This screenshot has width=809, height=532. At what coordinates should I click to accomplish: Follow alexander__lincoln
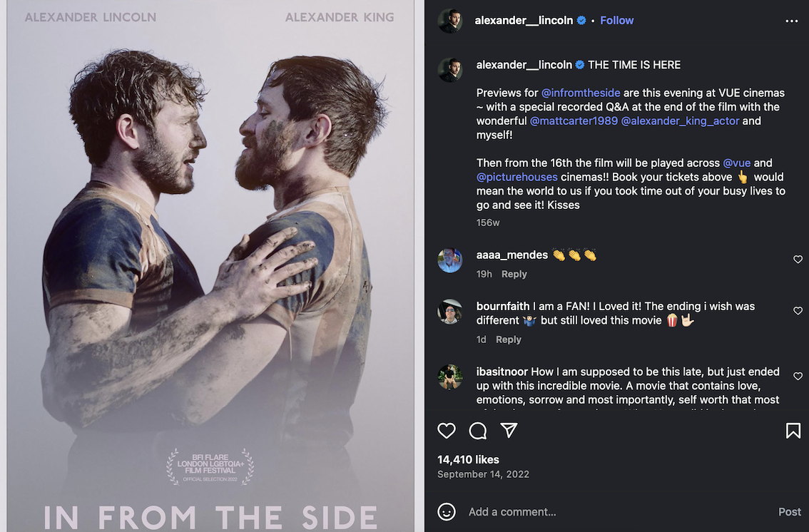coord(616,21)
